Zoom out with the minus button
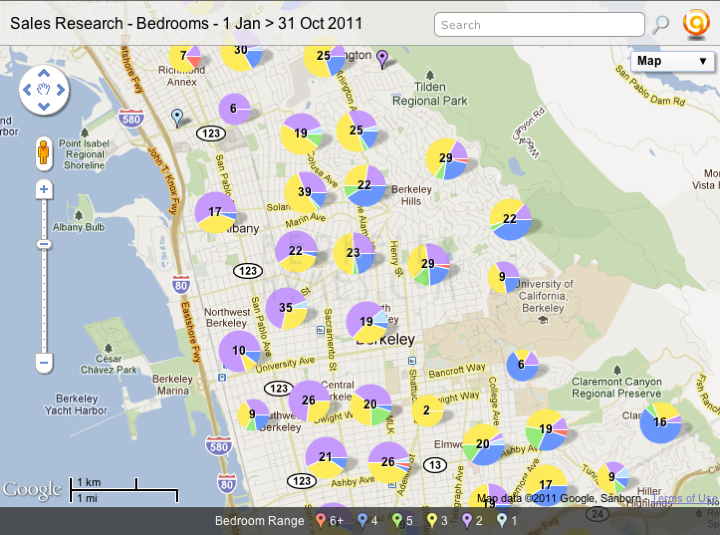The height and width of the screenshot is (535, 720). point(44,363)
